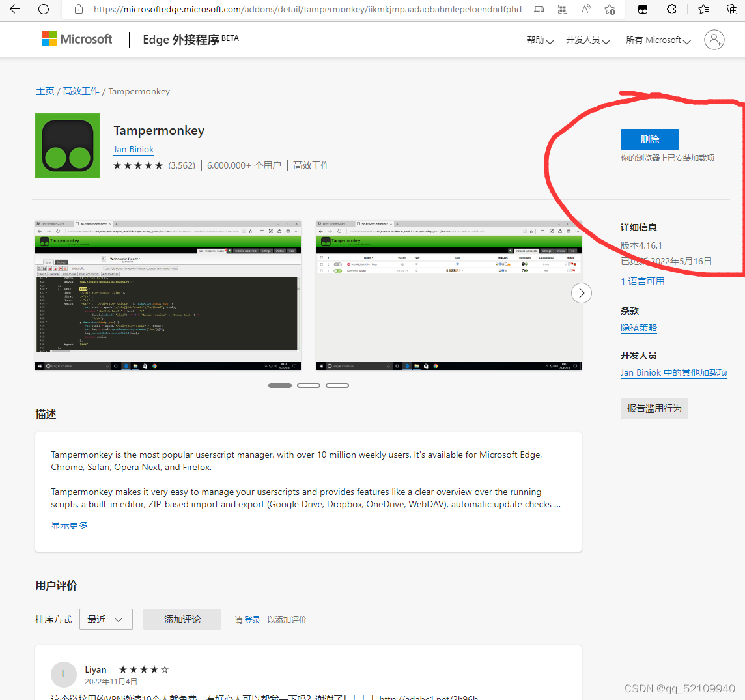The width and height of the screenshot is (745, 700).
Task: Open developer Jan Biniok link
Action: click(x=134, y=149)
